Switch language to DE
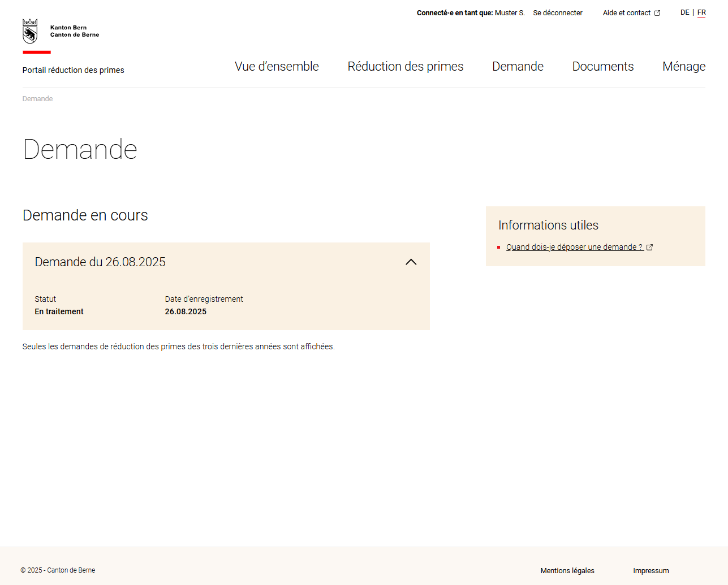The width and height of the screenshot is (728, 585). [x=685, y=12]
